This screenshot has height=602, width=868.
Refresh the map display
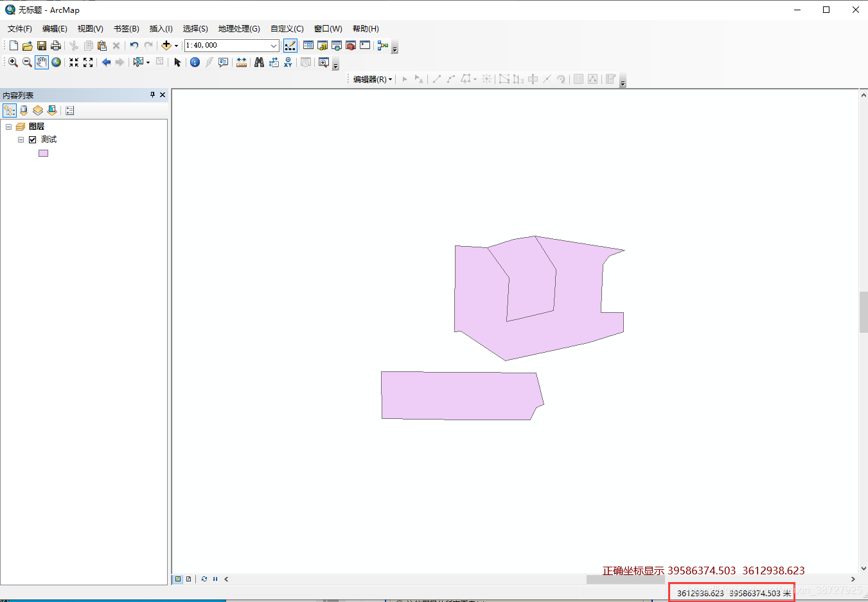point(204,579)
